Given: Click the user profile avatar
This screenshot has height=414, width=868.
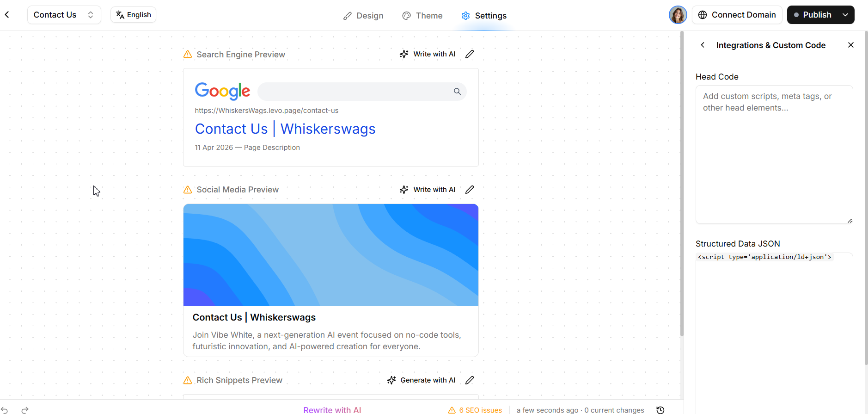Looking at the screenshot, I should point(678,15).
